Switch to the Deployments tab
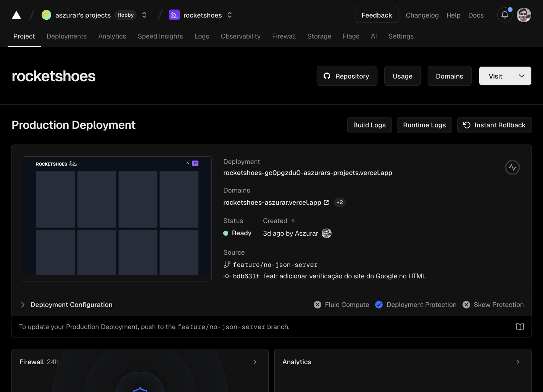543x392 pixels. 66,36
